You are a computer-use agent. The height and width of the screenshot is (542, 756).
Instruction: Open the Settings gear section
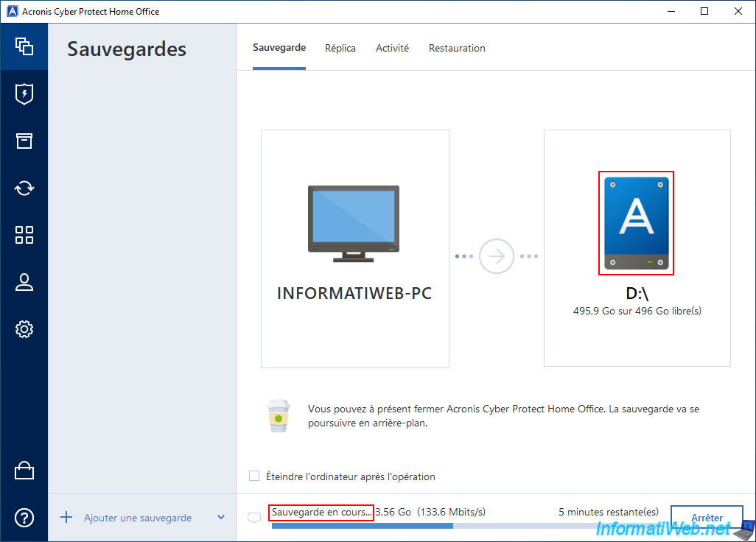[x=24, y=329]
